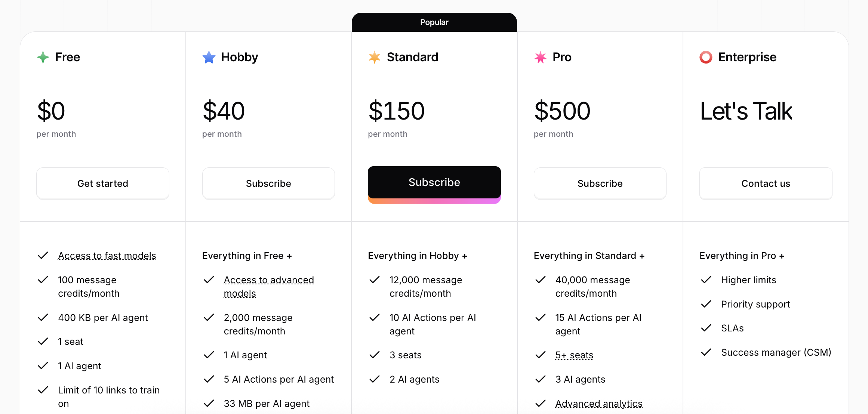Open the Advanced analytics link
The width and height of the screenshot is (868, 414).
coord(599,404)
